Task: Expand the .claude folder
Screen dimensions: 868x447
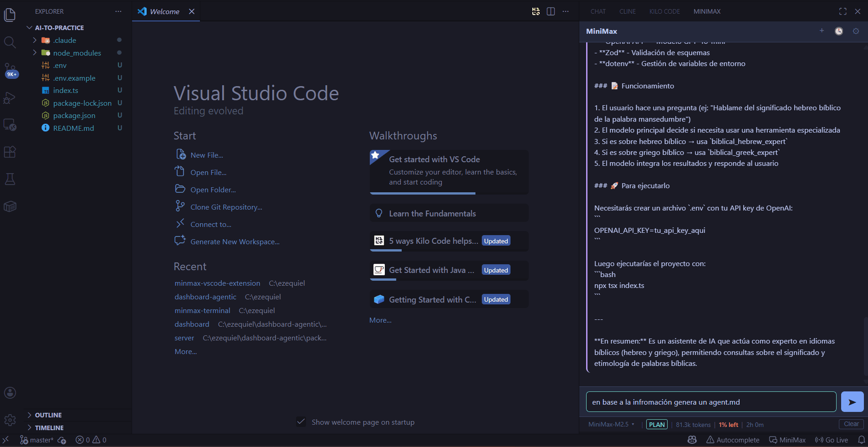Action: (x=35, y=40)
